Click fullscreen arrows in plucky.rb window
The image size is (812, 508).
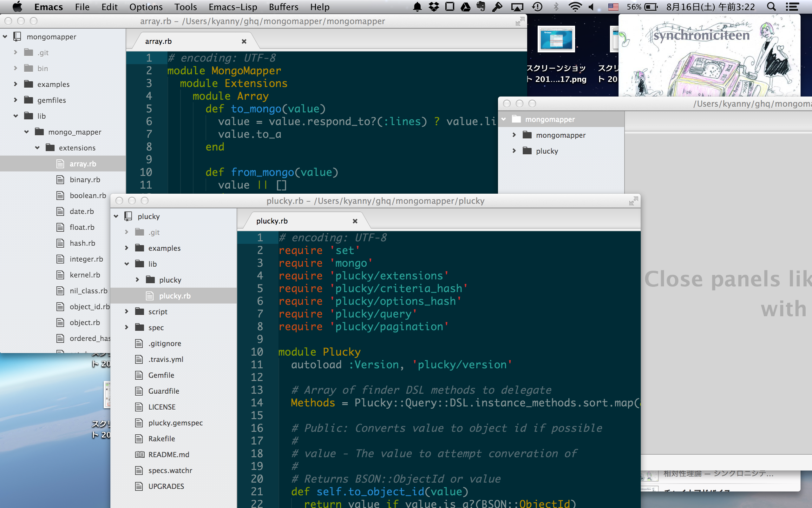click(633, 201)
